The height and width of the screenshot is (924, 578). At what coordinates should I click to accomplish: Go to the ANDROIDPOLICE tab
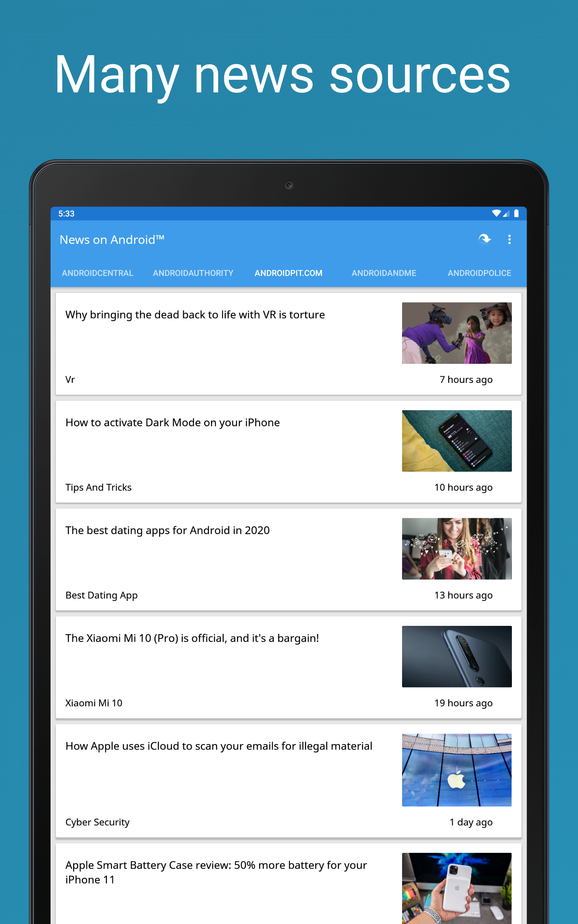[479, 273]
